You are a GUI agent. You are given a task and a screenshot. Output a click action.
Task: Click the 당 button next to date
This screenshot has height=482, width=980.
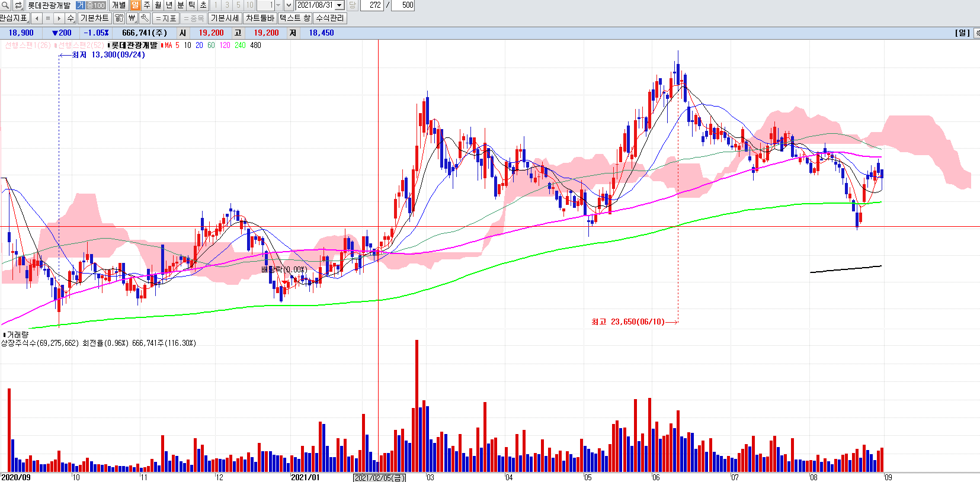(x=352, y=5)
